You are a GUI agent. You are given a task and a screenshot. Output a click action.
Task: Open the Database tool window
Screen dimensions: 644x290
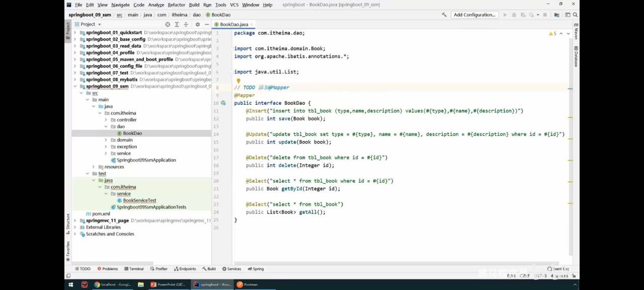coord(576,56)
